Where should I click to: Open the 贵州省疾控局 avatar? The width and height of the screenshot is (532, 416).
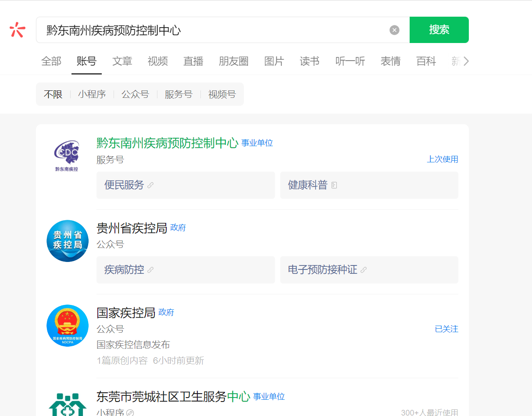tap(68, 241)
